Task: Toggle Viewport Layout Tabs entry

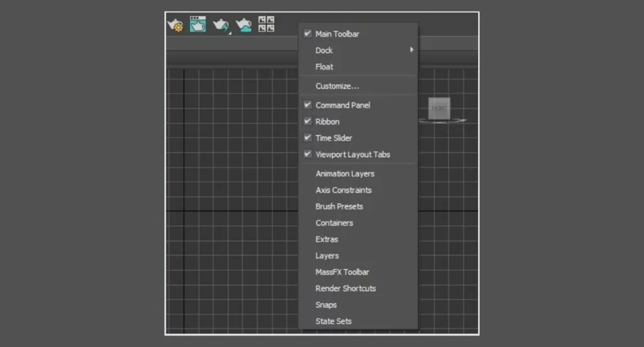Action: pyautogui.click(x=358, y=155)
